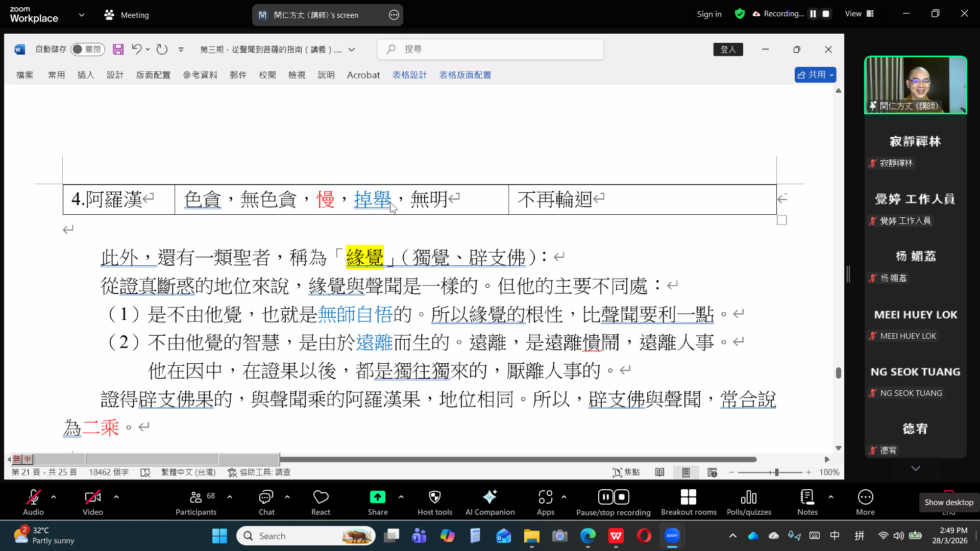Pause the recording in top bar

click(x=813, y=14)
